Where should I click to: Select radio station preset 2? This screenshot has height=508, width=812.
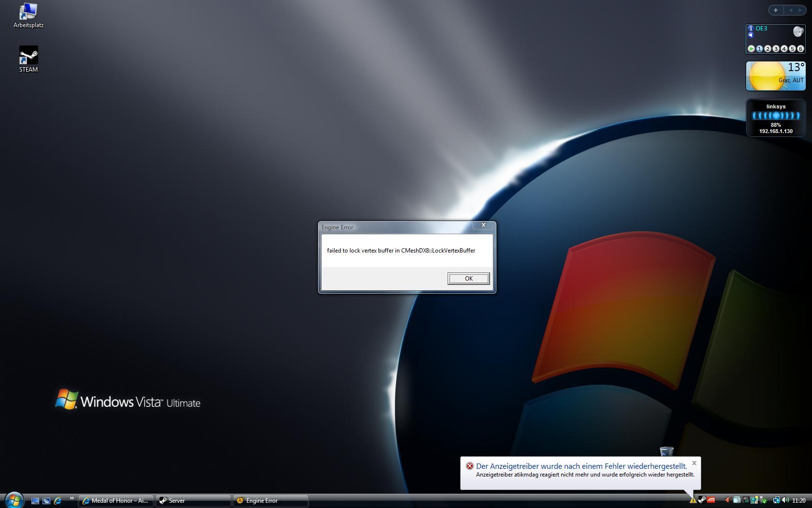(x=768, y=49)
